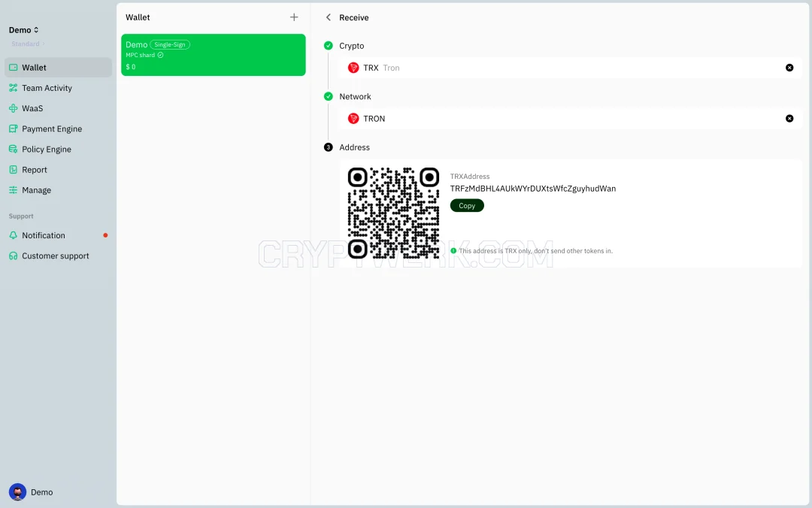Click the Policy Engine icon
Image resolution: width=812 pixels, height=508 pixels.
tap(14, 149)
